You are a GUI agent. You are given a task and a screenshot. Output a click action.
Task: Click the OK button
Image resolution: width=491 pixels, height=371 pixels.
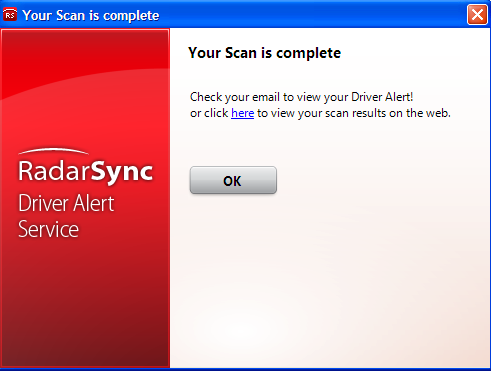[233, 180]
